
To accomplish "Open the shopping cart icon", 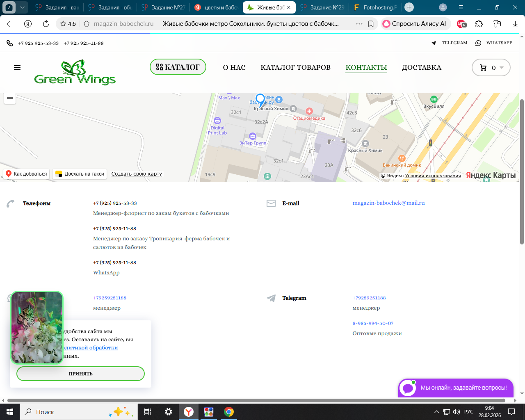I will pos(483,68).
